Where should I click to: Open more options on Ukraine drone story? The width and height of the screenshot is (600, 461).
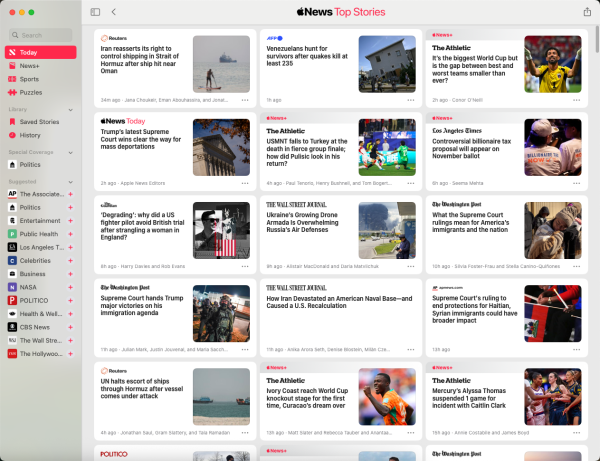point(411,266)
